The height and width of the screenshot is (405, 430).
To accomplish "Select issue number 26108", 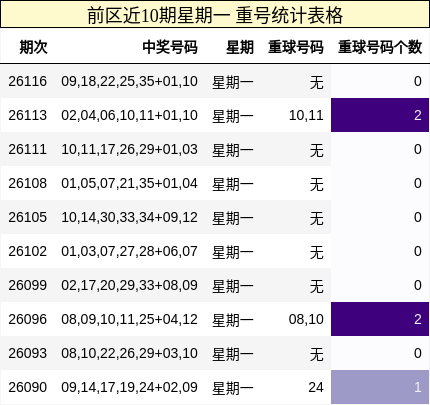I will tap(27, 183).
